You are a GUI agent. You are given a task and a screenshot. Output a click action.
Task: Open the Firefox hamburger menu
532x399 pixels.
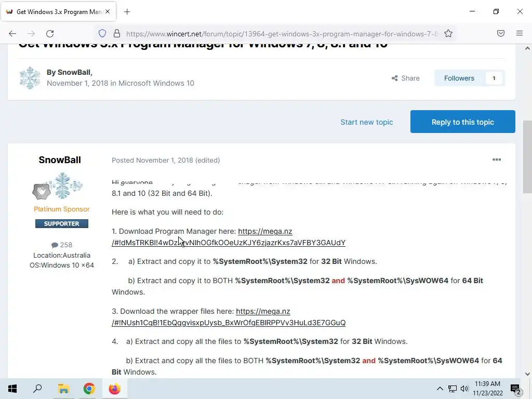(520, 33)
